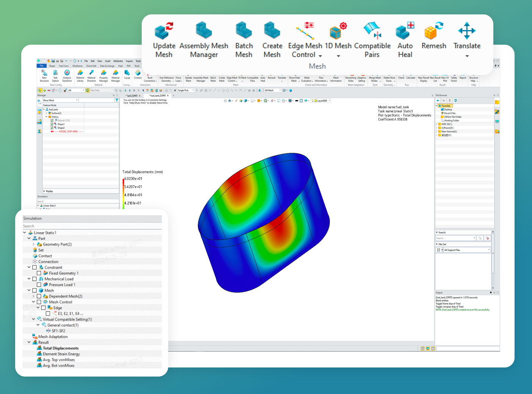Tick the Fixed Geometry 1 checkbox
Screen dimensions: 532x394
tap(39, 273)
